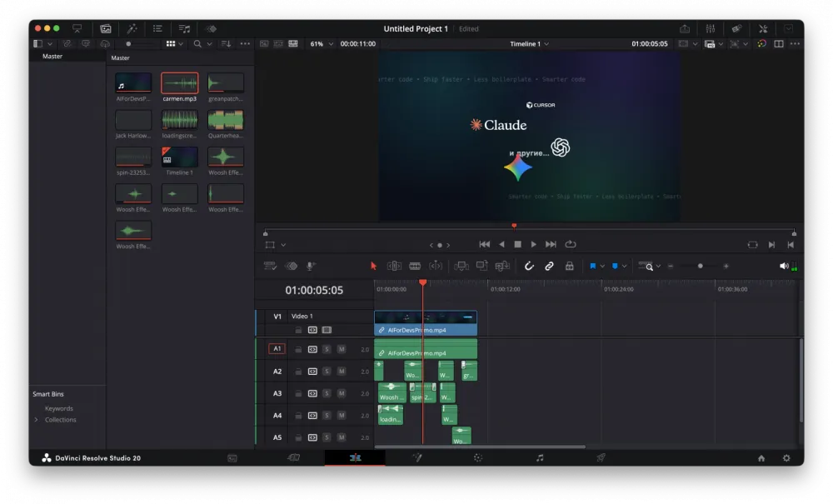Click the Linked Selection chain icon
The width and height of the screenshot is (833, 504).
pos(549,266)
